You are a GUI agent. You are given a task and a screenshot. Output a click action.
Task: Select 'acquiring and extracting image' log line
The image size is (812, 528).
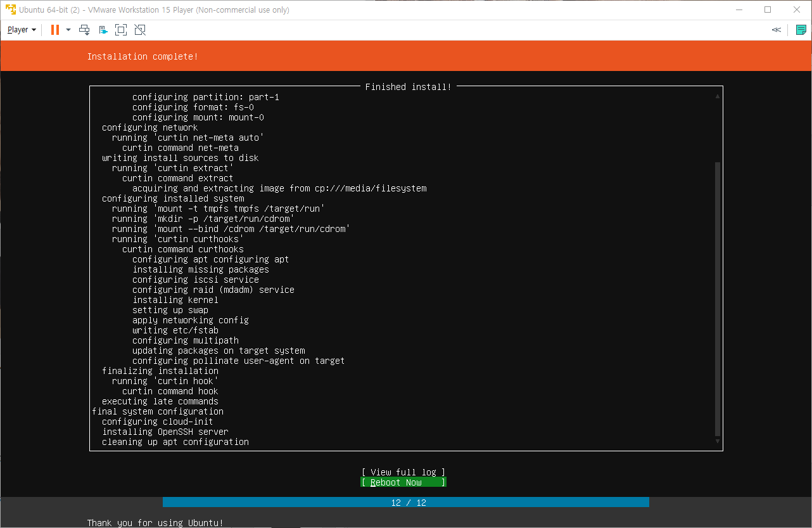(x=279, y=188)
